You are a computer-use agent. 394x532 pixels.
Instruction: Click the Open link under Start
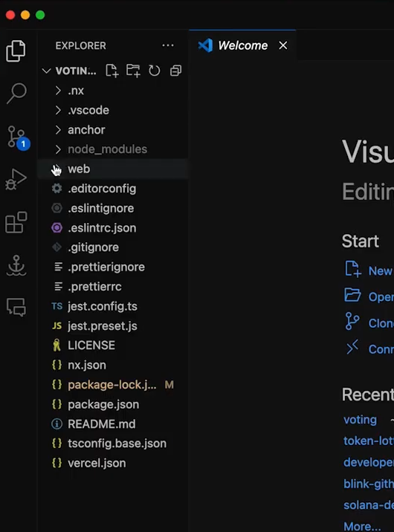[x=369, y=296]
